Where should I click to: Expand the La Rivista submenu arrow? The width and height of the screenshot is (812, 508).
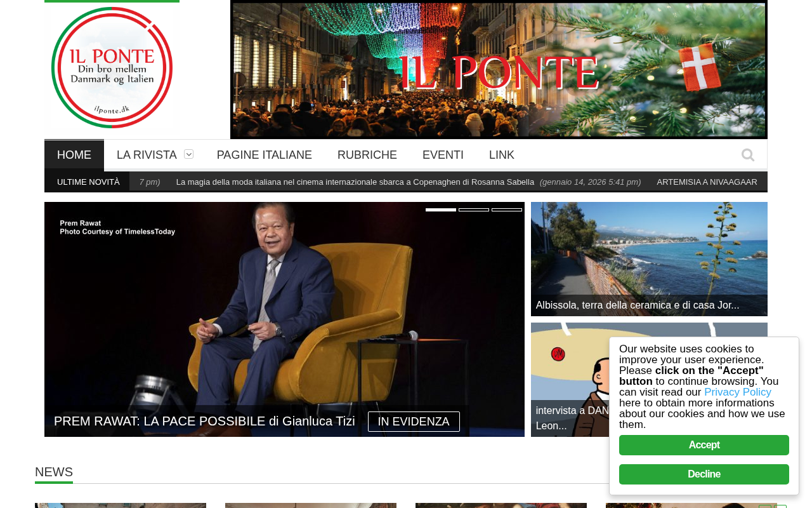pyautogui.click(x=188, y=154)
